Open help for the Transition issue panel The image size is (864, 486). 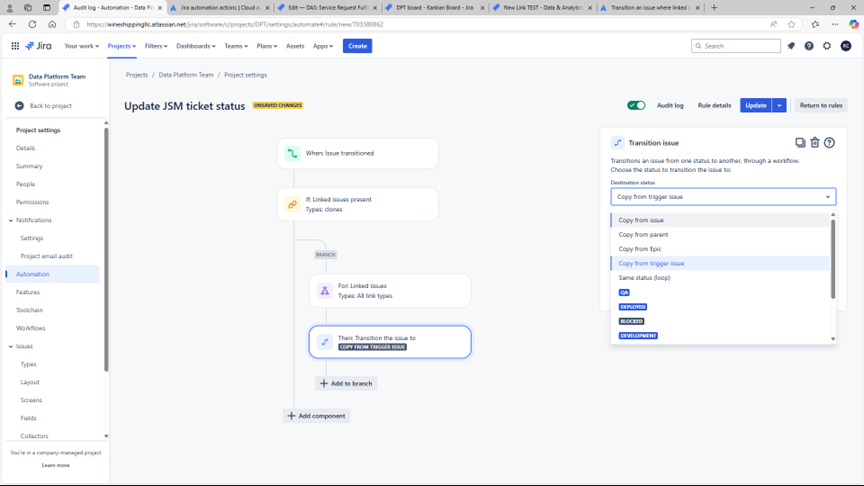(829, 143)
